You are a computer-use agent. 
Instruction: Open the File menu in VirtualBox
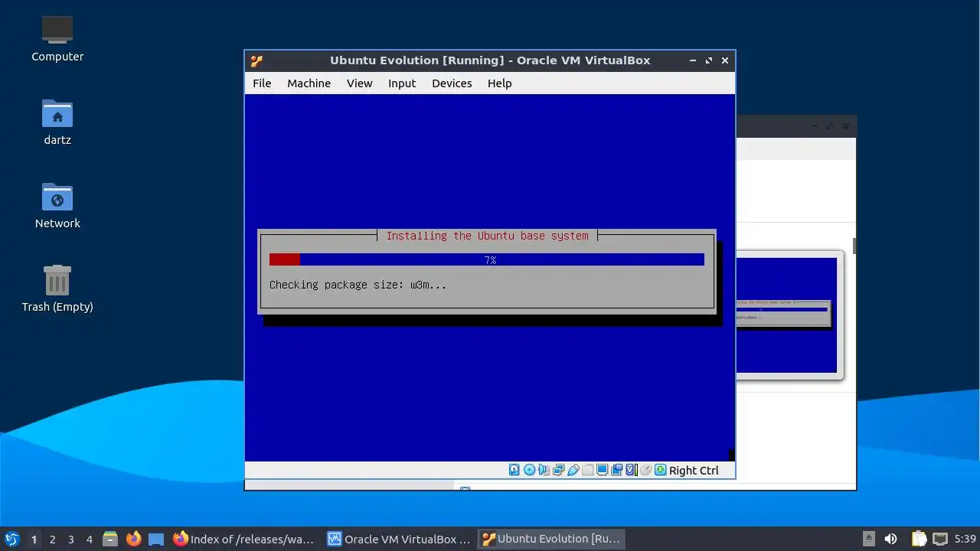tap(262, 83)
